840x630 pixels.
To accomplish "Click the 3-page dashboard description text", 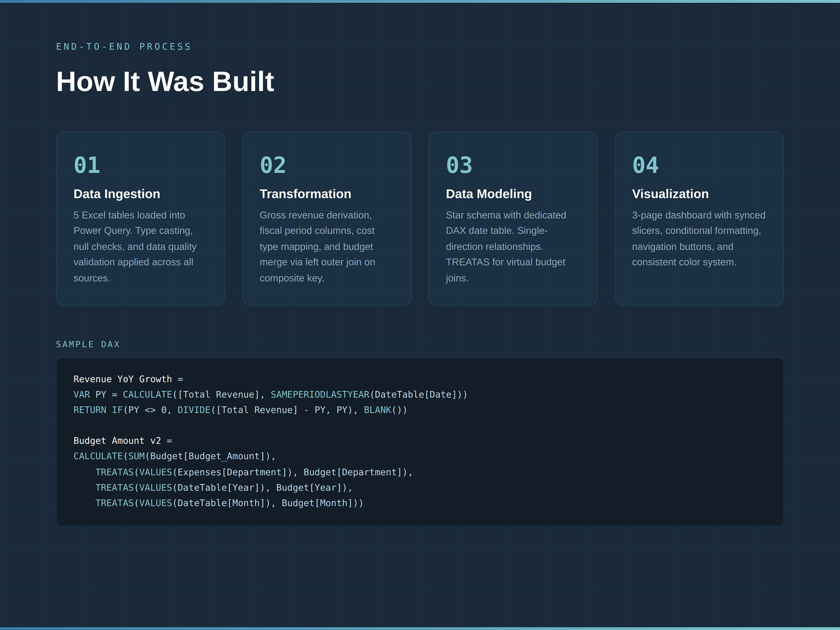I will pyautogui.click(x=698, y=238).
